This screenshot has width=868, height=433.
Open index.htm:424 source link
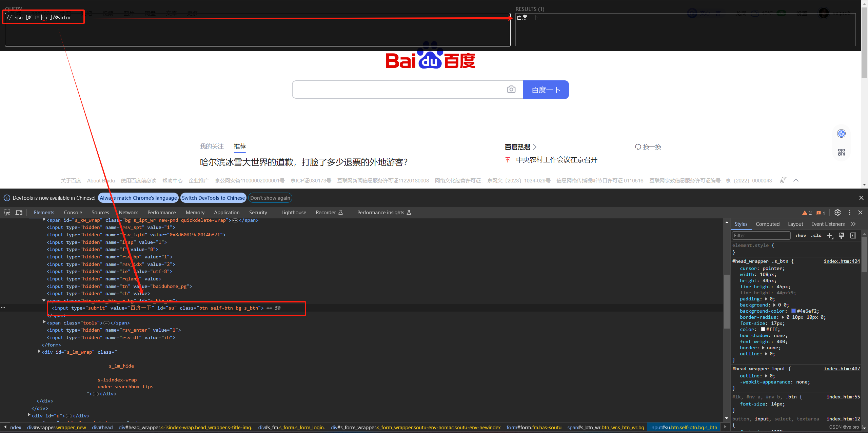tap(842, 261)
